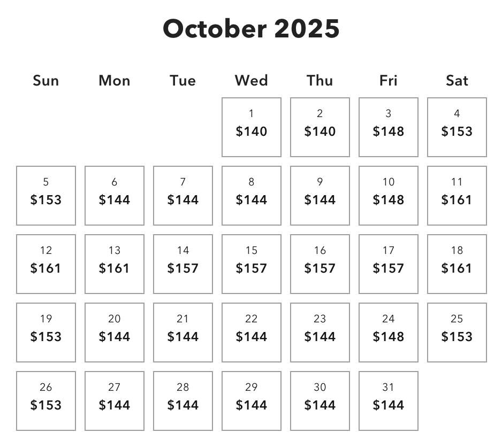Pick Saturday October 11 for $161
This screenshot has width=502, height=448.
[x=457, y=196]
